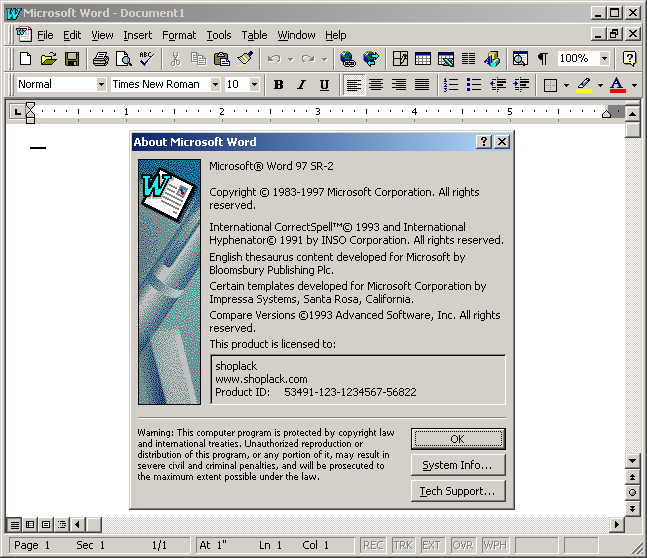Viewport: 647px width, 558px height.
Task: Open the Font Color dropdown arrow
Action: [634, 85]
